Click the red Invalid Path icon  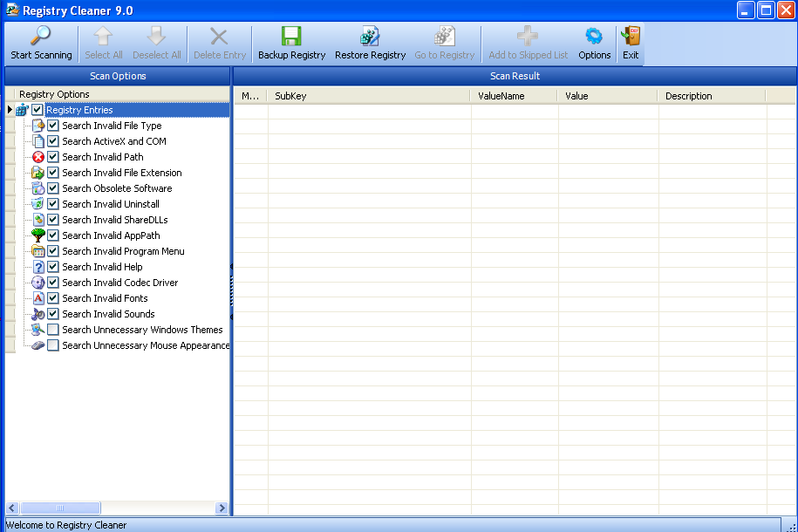[x=38, y=157]
